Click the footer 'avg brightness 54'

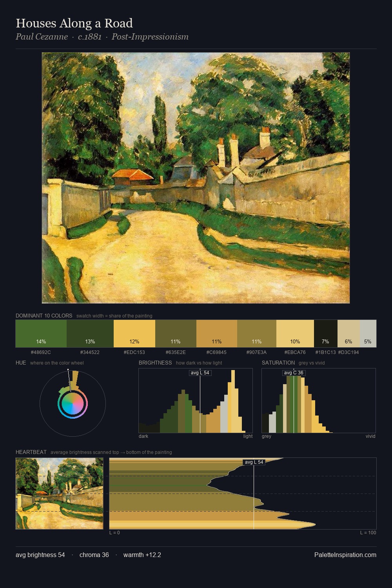[40, 555]
